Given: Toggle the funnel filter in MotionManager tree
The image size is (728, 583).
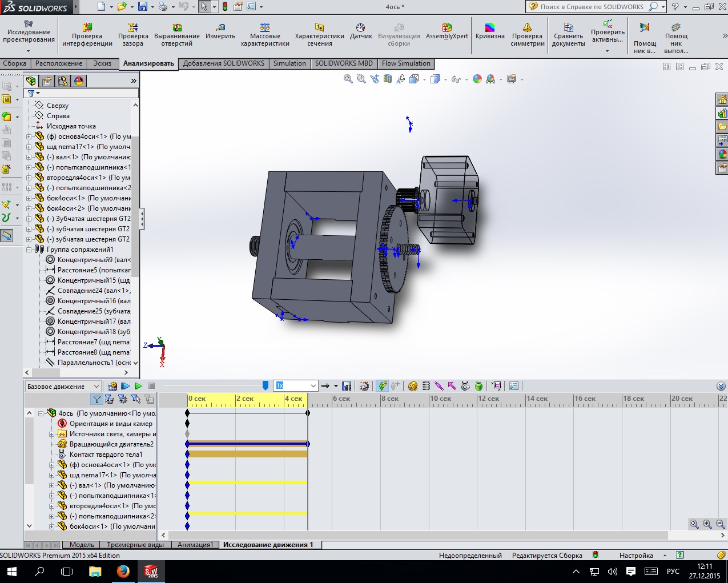Looking at the screenshot, I should pyautogui.click(x=96, y=399).
